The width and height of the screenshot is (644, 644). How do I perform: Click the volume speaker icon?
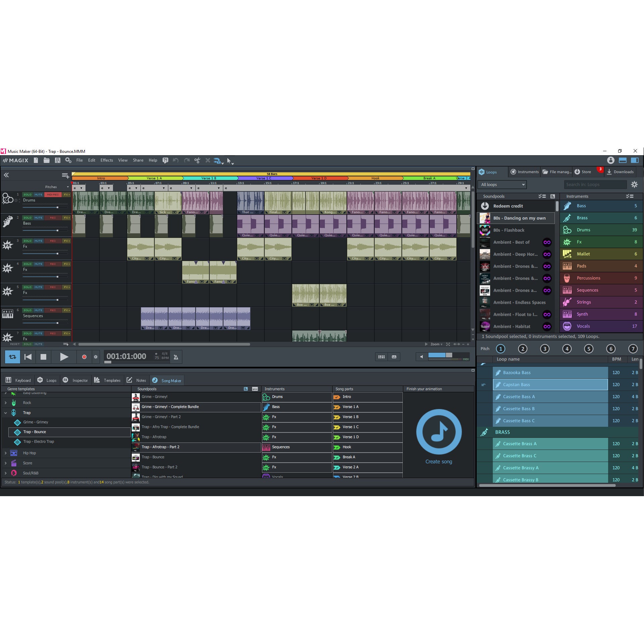coord(421,357)
